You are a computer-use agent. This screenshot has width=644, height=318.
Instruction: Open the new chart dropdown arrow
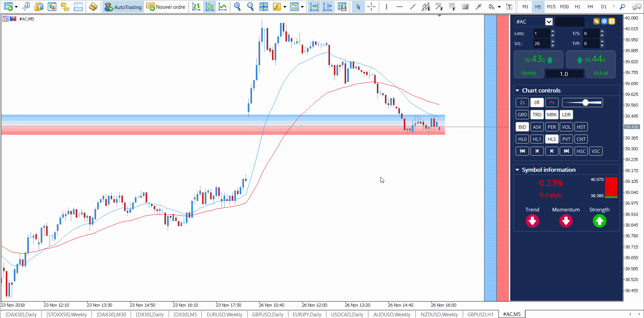[x=16, y=7]
